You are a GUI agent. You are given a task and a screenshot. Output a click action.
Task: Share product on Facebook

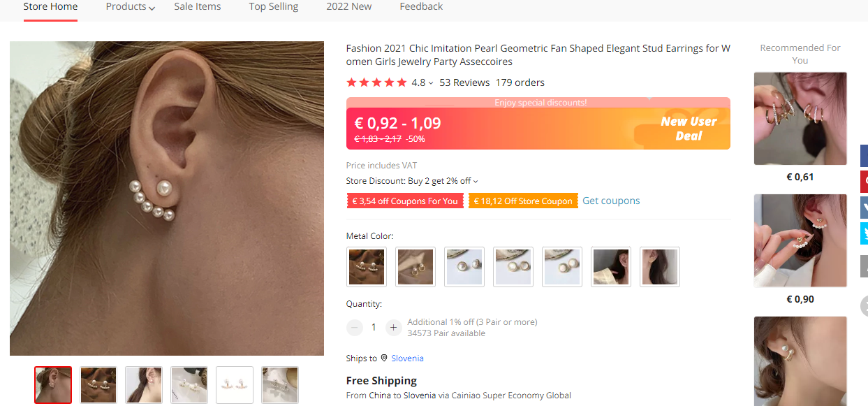pos(865,155)
